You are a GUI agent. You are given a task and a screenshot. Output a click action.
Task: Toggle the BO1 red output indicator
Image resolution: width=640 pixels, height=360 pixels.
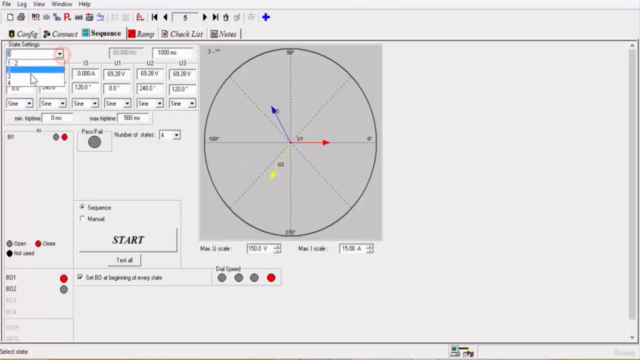[64, 278]
